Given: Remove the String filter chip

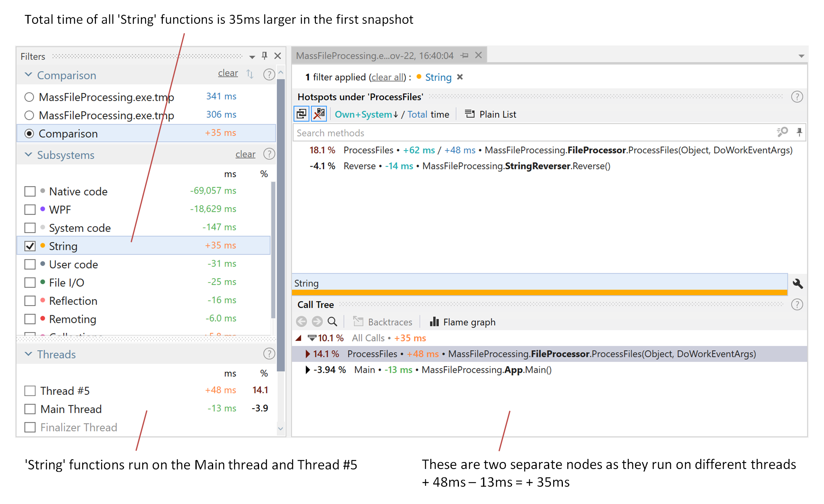Looking at the screenshot, I should (x=460, y=77).
